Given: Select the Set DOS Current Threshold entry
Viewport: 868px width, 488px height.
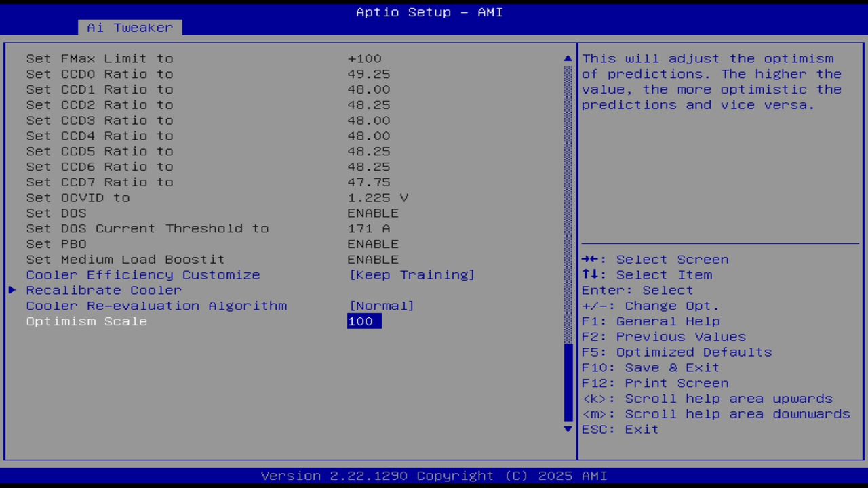Looking at the screenshot, I should coord(147,228).
